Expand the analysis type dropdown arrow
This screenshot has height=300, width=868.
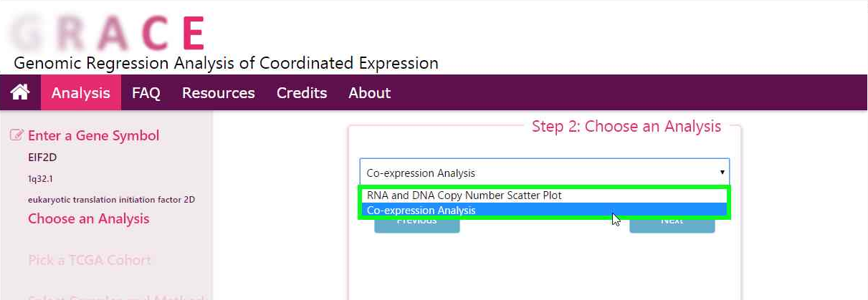click(721, 173)
